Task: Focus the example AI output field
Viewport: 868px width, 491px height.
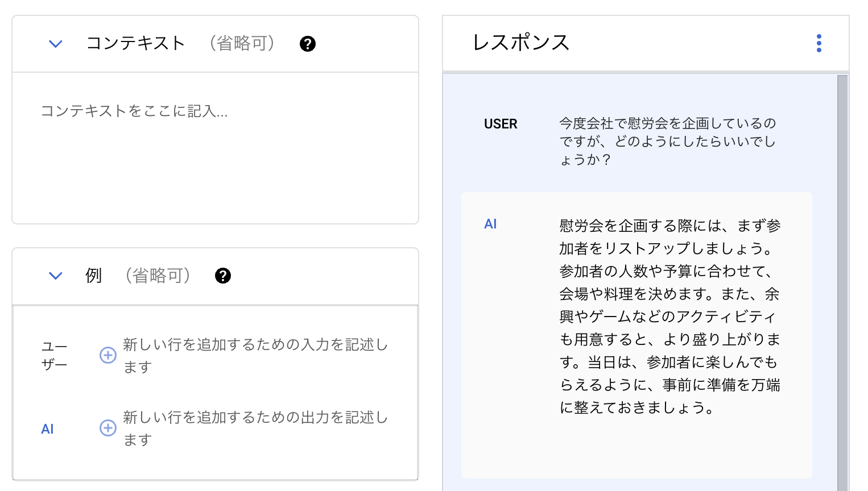Action: point(256,428)
